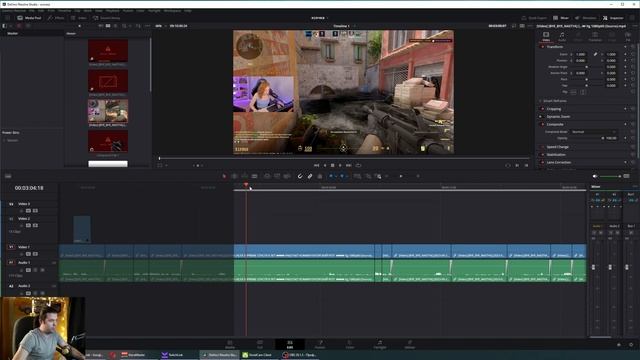The image size is (640, 360).
Task: Click the Add Marker toolbar icon
Action: (342, 176)
